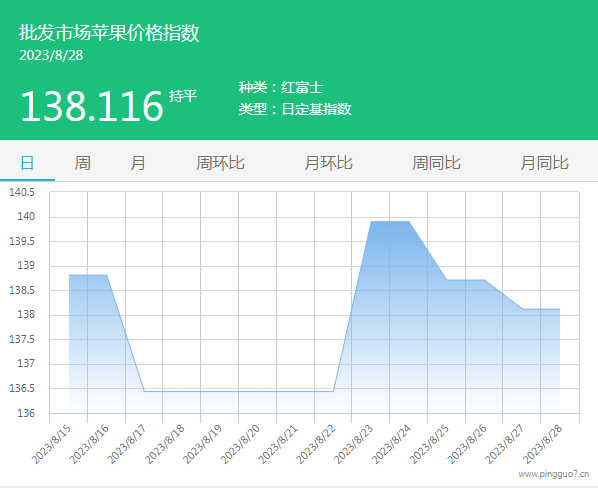Click the 138.116 index value

92,106
